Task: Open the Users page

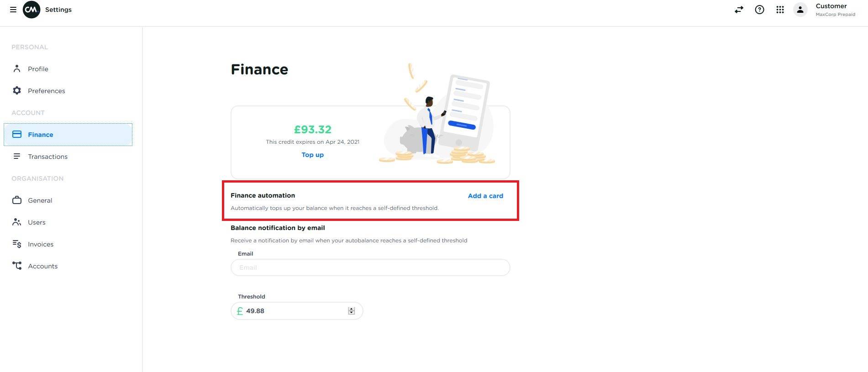Action: [x=37, y=222]
